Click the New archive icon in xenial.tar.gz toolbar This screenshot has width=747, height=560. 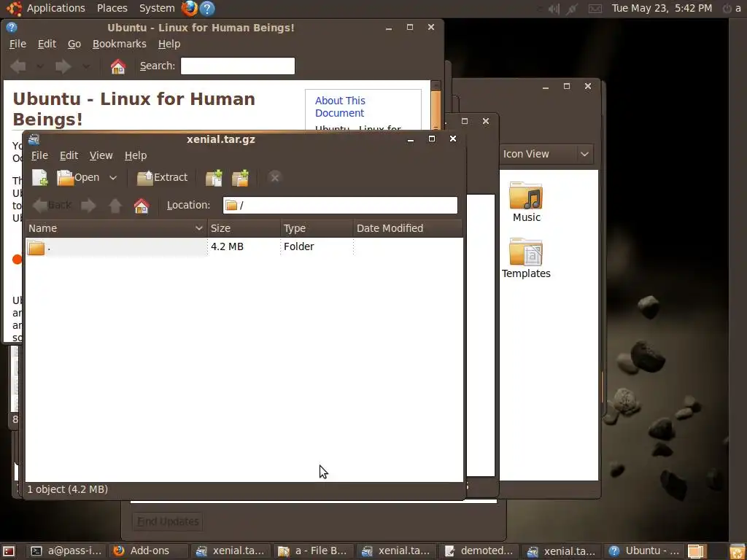(40, 178)
